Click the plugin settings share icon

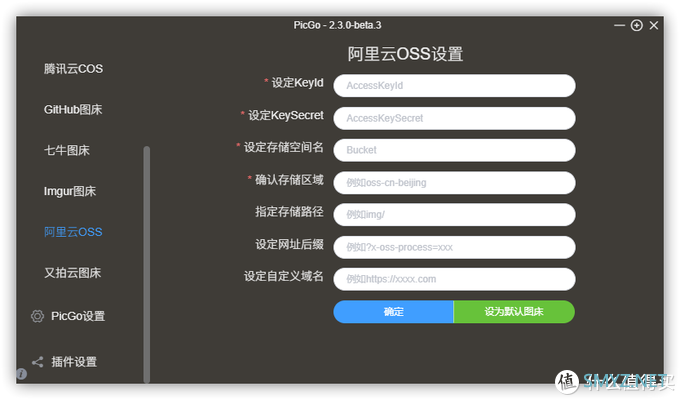37,362
